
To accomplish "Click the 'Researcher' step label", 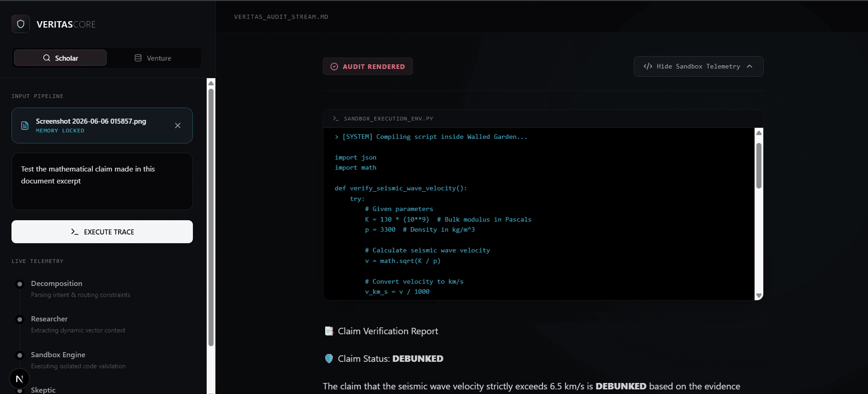I will [49, 319].
